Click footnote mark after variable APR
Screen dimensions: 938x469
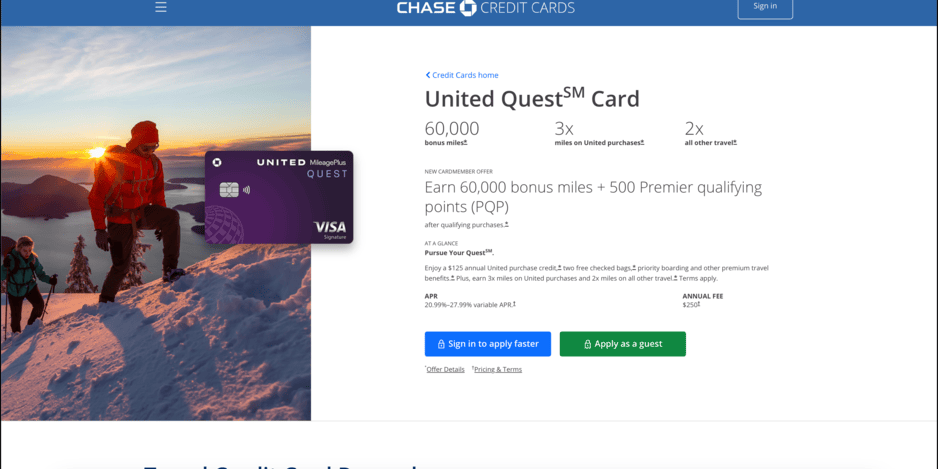[x=514, y=304]
